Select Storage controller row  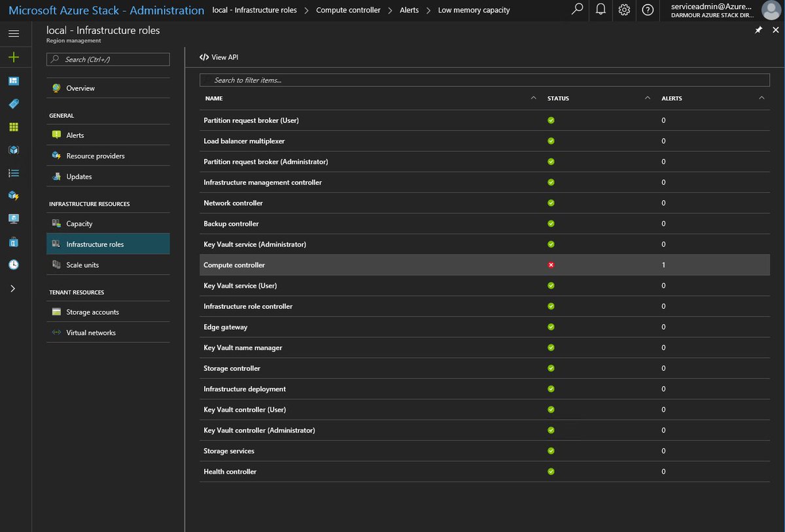(485, 368)
